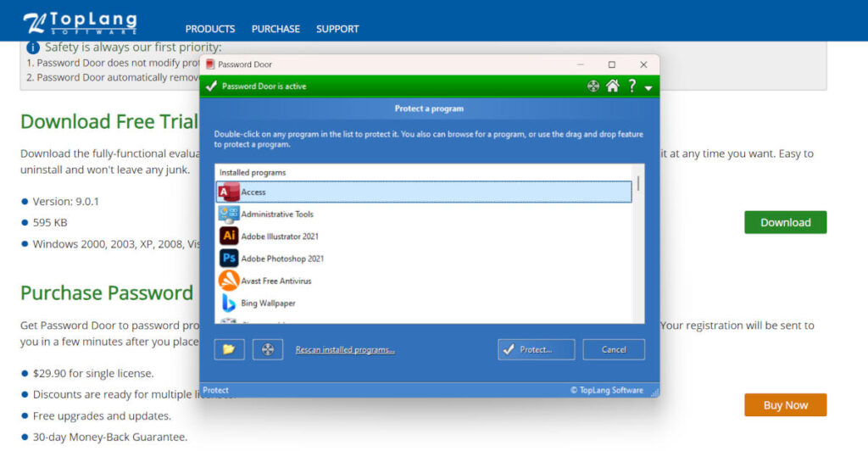Screen dimensions: 868x451
Task: Select Avast Free Antivirus in the list
Action: pos(424,281)
